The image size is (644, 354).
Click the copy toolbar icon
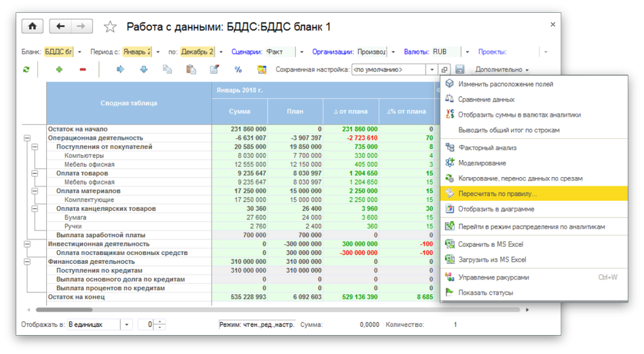[167, 69]
